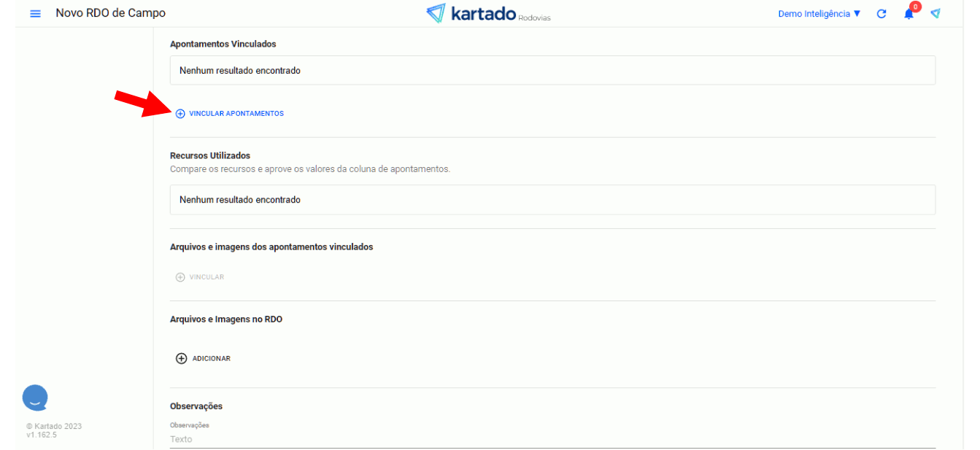
Task: Click the refresh icon in the header
Action: (x=881, y=14)
